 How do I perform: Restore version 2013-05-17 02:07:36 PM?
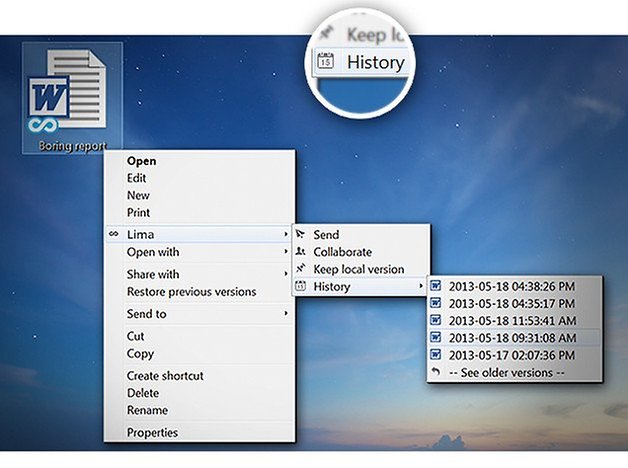tap(515, 355)
